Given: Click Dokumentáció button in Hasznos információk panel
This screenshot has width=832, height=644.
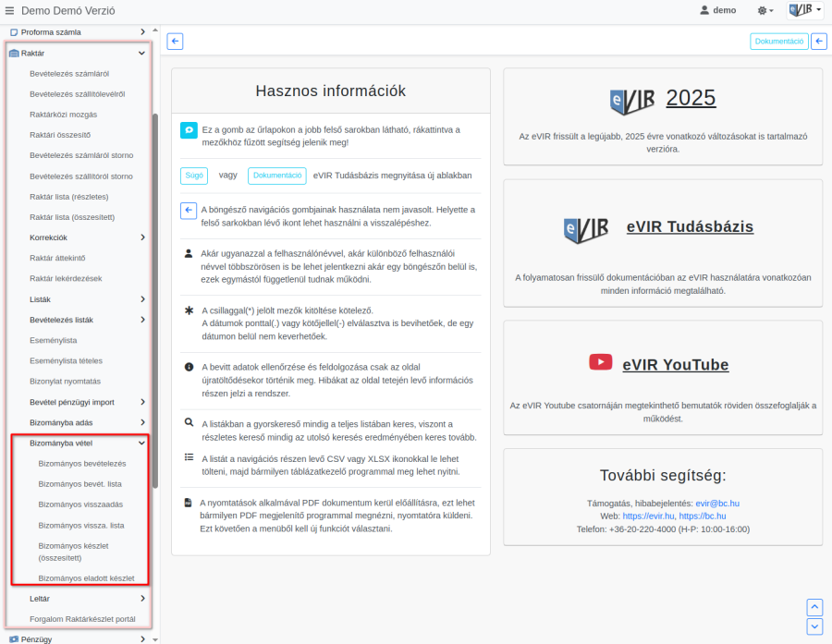Looking at the screenshot, I should click(x=277, y=176).
